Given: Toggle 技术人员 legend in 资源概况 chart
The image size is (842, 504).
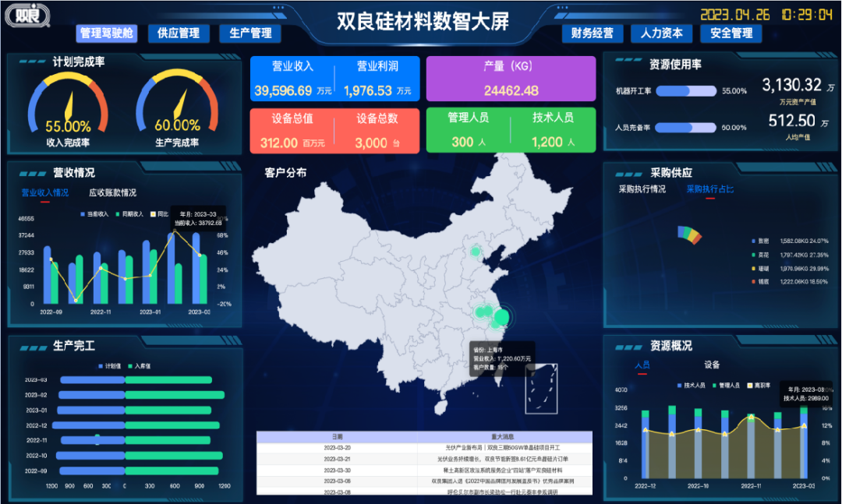Looking at the screenshot, I should [x=691, y=386].
